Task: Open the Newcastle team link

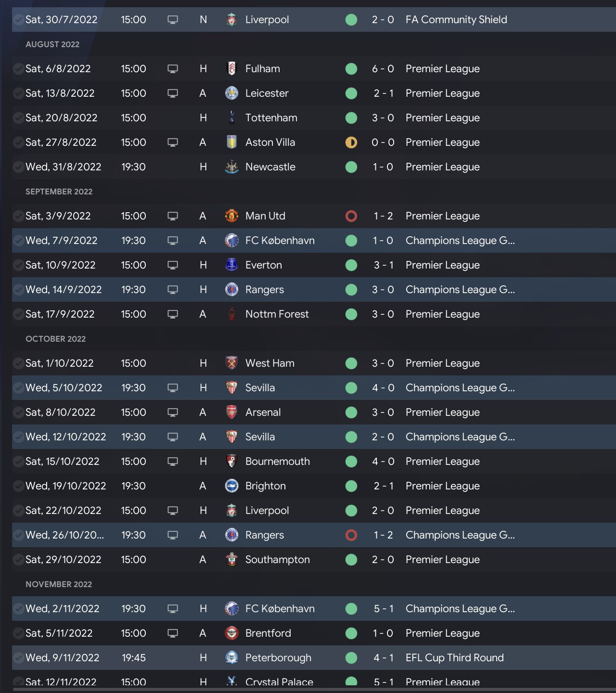Action: click(270, 167)
